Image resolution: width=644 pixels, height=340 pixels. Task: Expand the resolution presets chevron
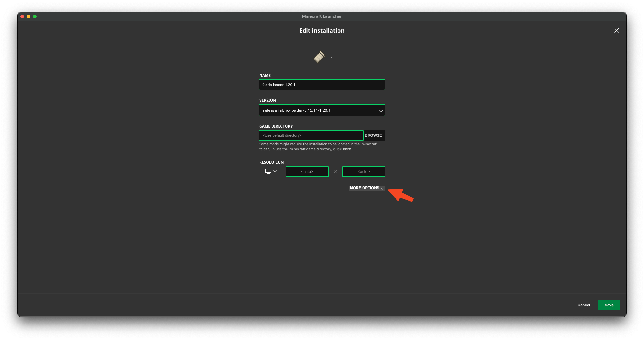pos(275,171)
